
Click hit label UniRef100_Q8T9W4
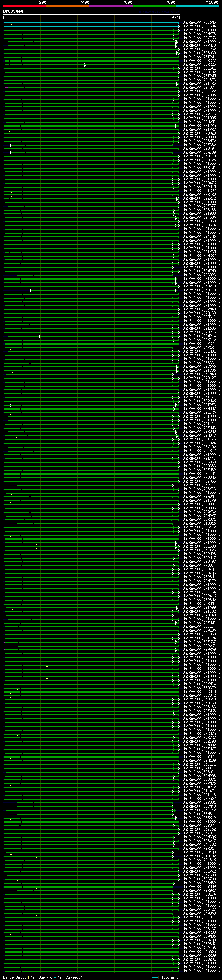[199, 57]
